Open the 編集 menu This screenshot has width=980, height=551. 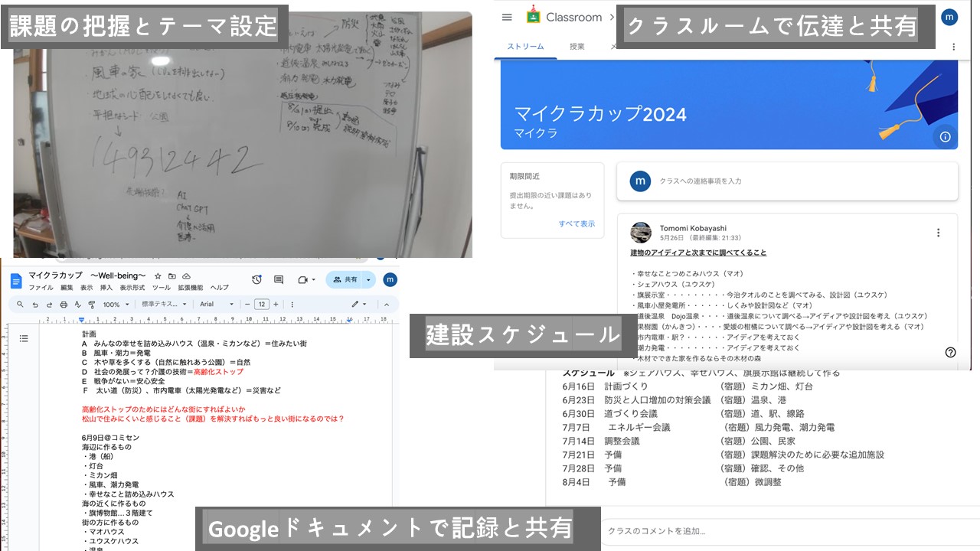tap(67, 288)
